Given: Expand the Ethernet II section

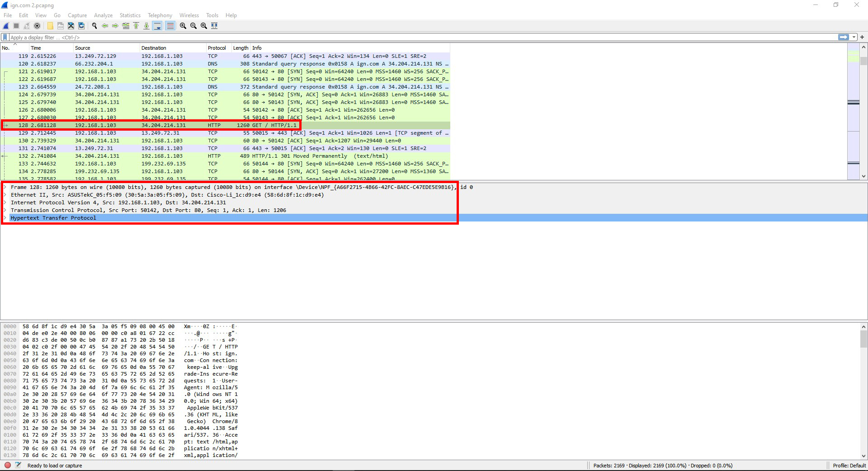Looking at the screenshot, I should point(5,195).
